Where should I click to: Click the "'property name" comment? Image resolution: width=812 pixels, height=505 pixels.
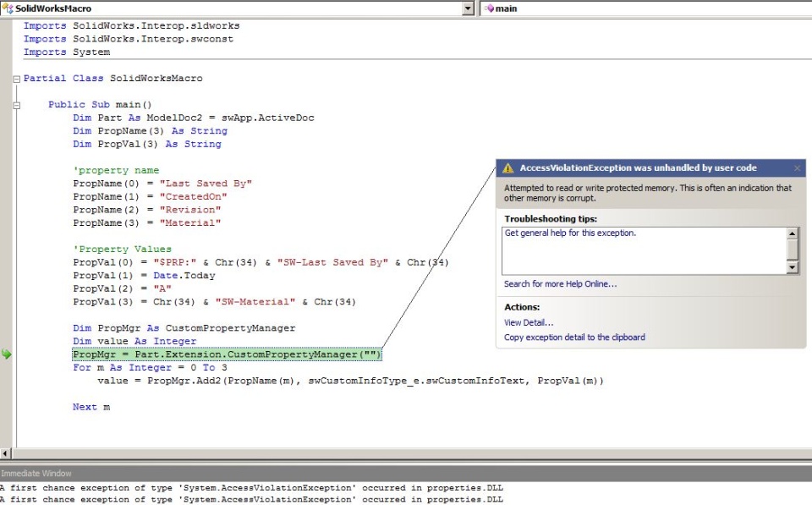coord(116,170)
